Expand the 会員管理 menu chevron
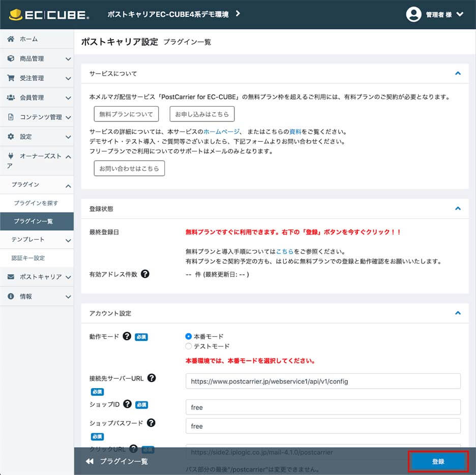The height and width of the screenshot is (475, 476). (x=68, y=98)
